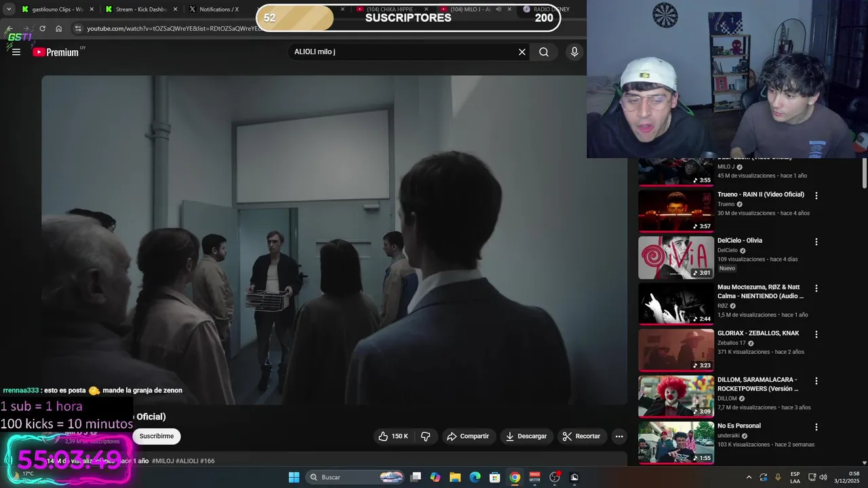Click the GLORIAX 3:23 thumbnail
Screen dimensions: 868x488
click(676, 350)
